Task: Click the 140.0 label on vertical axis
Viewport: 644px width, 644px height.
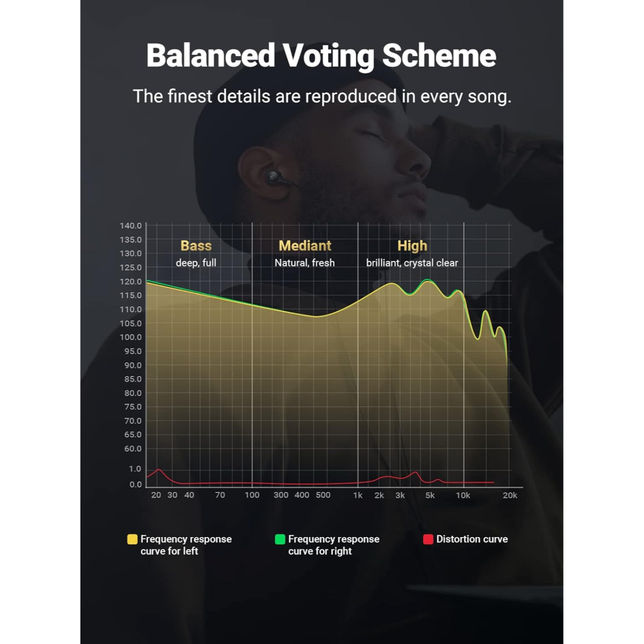Action: pos(131,225)
